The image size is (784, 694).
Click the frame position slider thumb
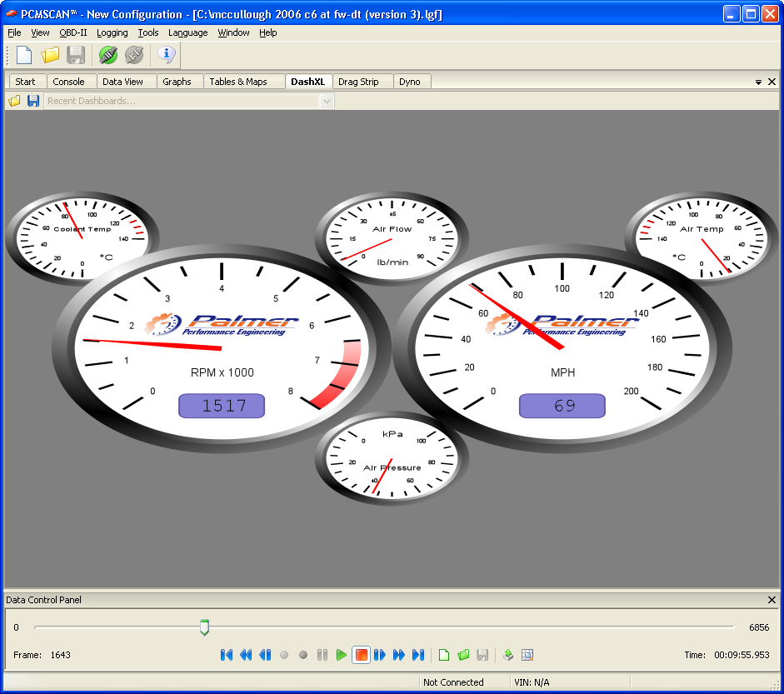click(x=204, y=627)
